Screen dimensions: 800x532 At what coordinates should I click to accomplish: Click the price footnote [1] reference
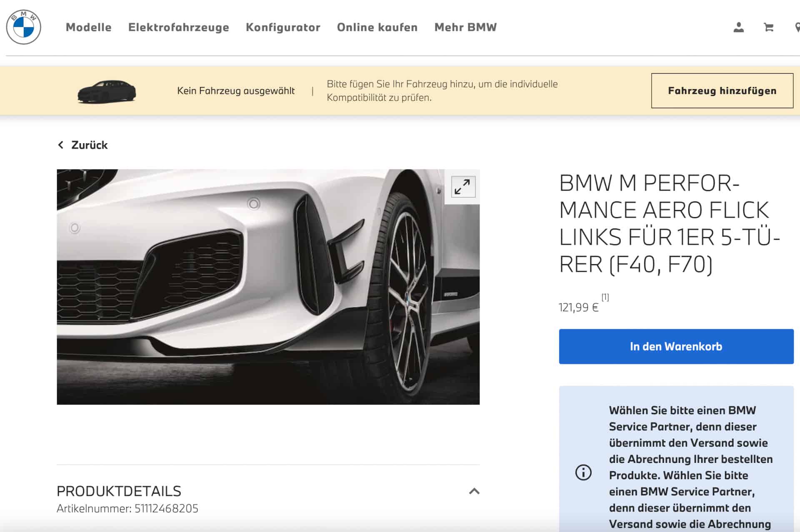coord(605,297)
